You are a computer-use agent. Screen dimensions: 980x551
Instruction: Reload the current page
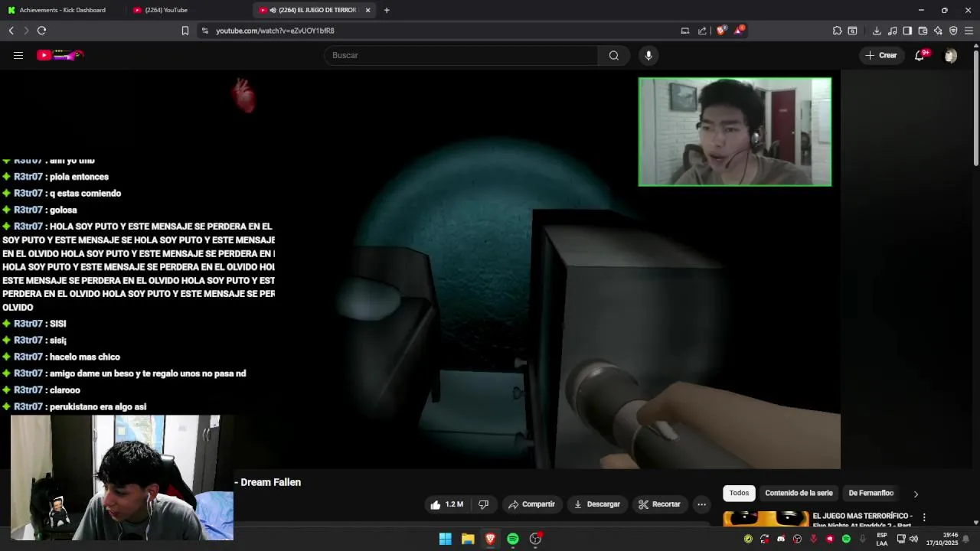tap(41, 31)
